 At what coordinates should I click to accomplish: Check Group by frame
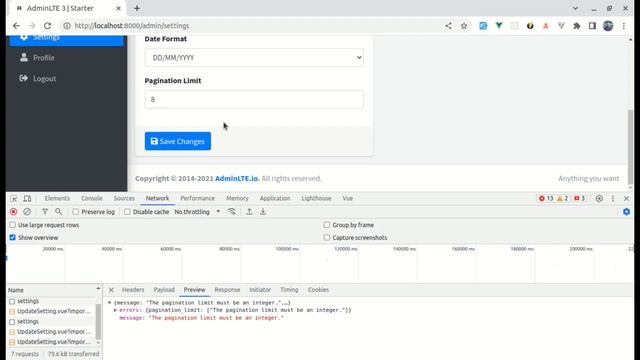pos(327,225)
